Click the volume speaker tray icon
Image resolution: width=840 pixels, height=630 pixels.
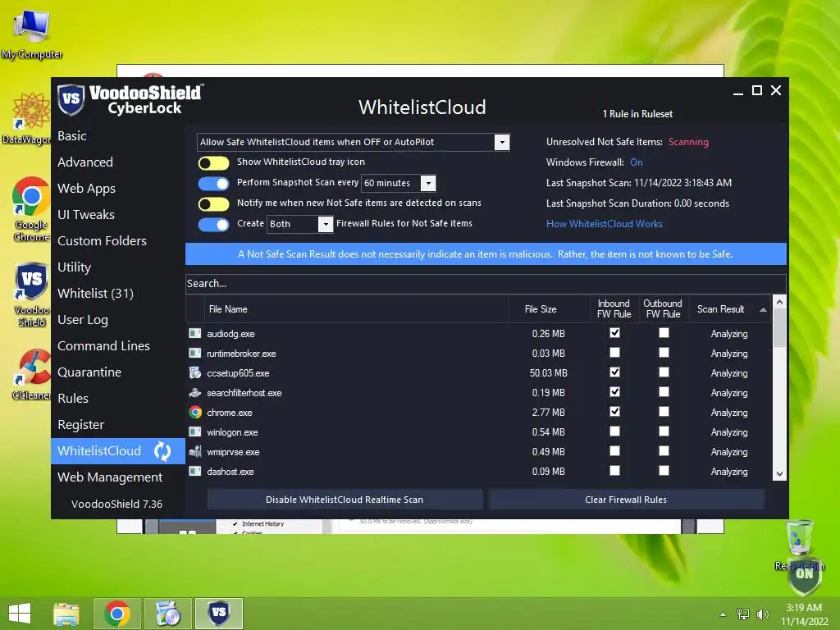pos(762,614)
